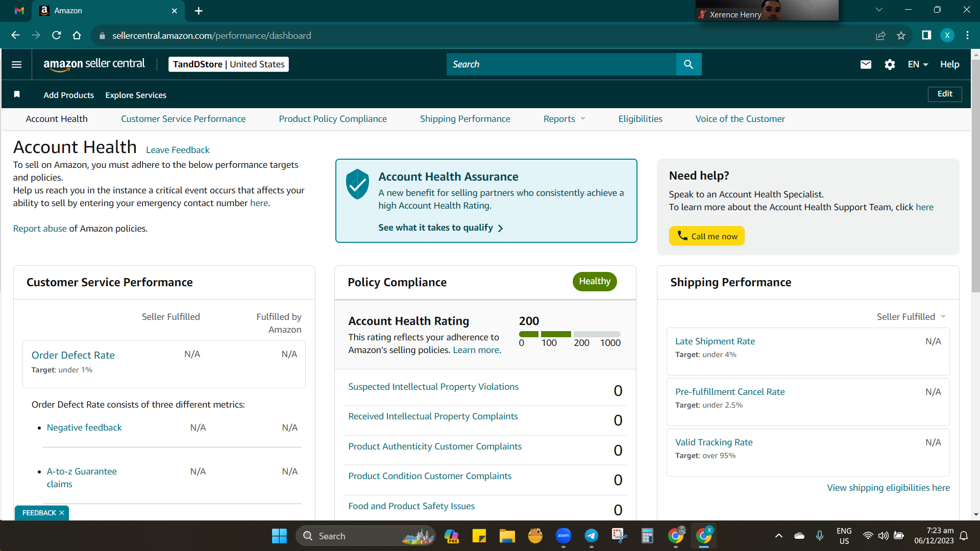Viewport: 980px width, 551px height.
Task: Open the Eligibilities tab
Action: pyautogui.click(x=640, y=119)
